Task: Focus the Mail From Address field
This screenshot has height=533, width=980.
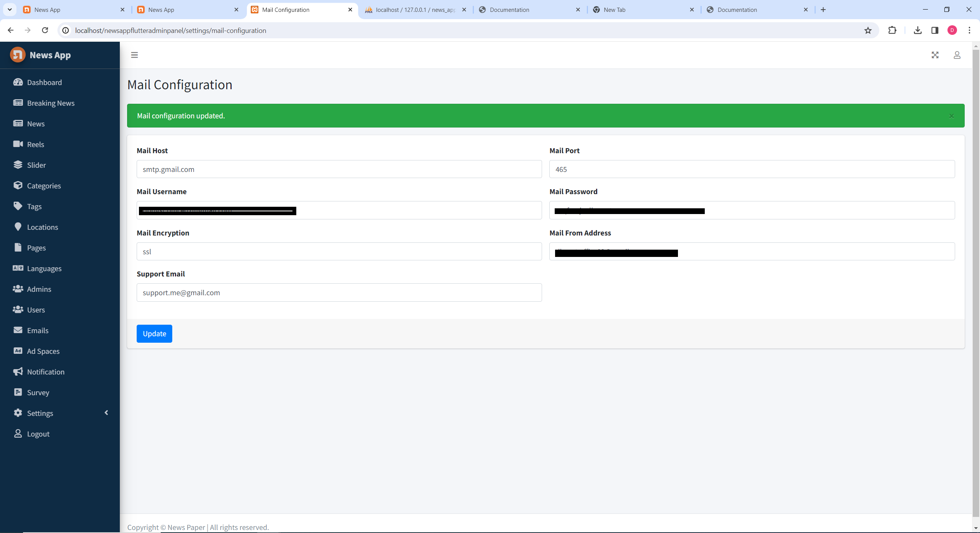Action: pos(752,252)
